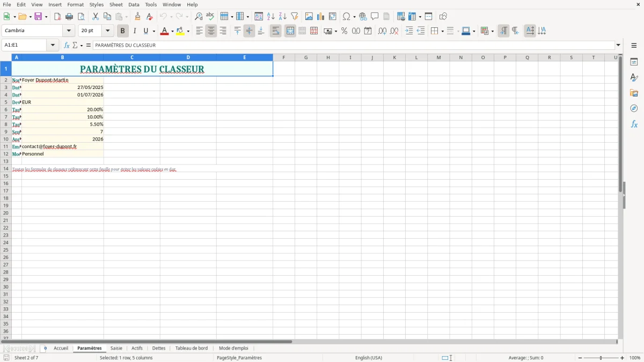Open the Data menu
Screen dimensions: 644x362
[x=134, y=4]
